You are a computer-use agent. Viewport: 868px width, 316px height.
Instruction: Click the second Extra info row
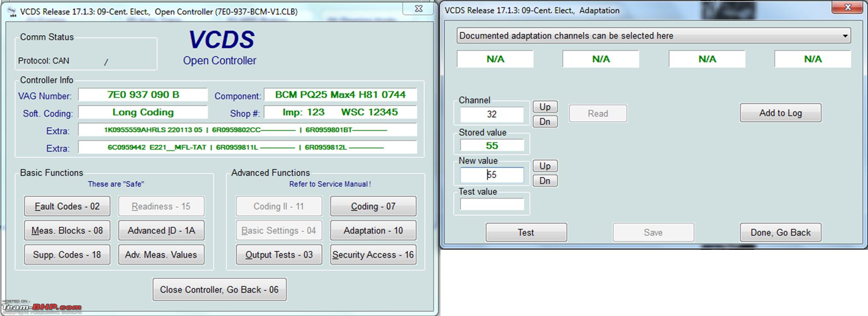point(248,147)
